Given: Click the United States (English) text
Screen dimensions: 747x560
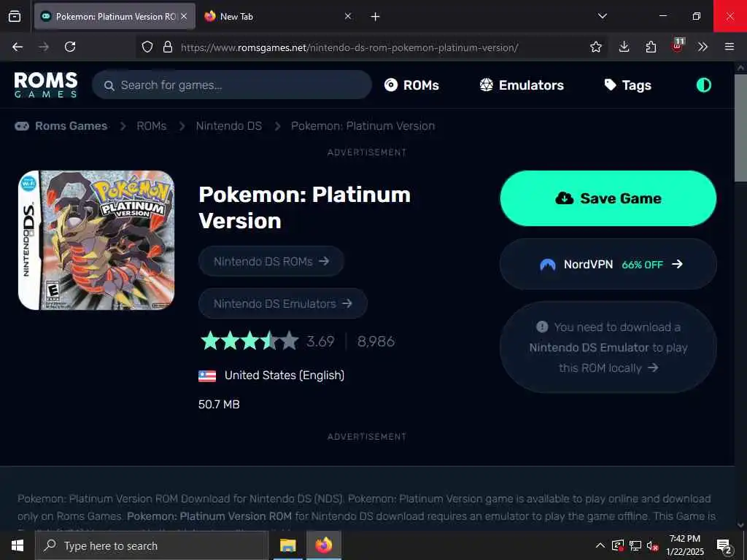Looking at the screenshot, I should (x=285, y=376).
